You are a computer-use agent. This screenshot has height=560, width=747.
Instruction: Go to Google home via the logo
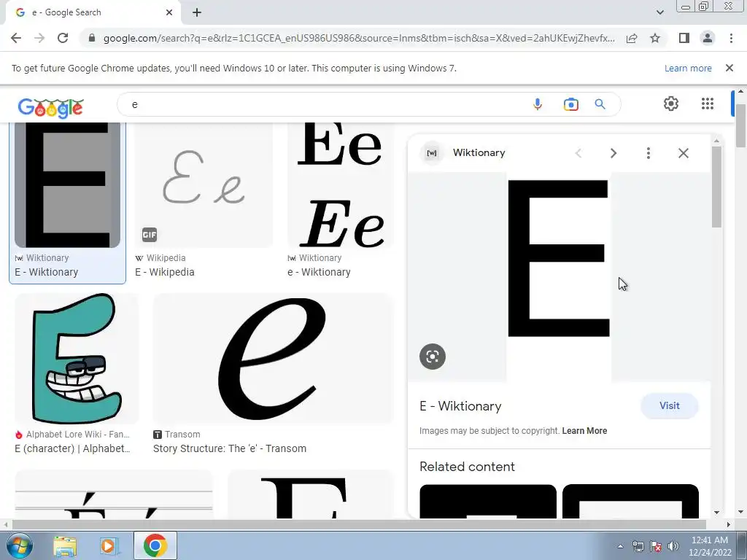tap(50, 108)
